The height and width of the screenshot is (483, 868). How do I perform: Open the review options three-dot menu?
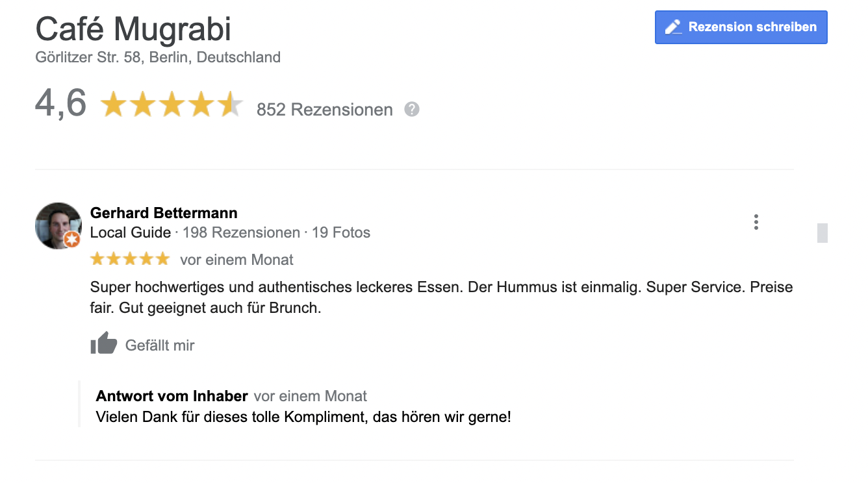coord(756,221)
